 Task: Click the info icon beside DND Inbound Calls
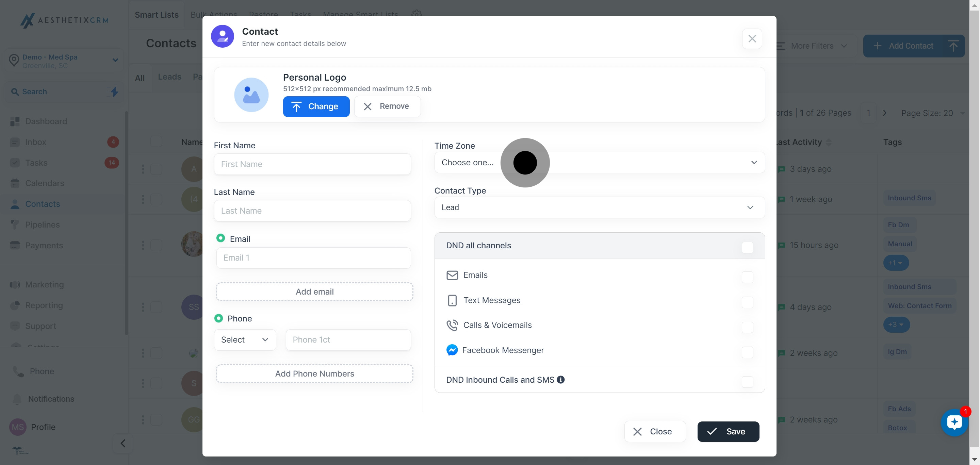(x=560, y=380)
